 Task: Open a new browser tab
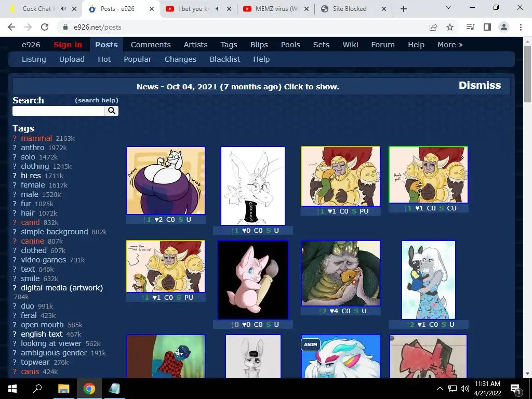pyautogui.click(x=403, y=9)
